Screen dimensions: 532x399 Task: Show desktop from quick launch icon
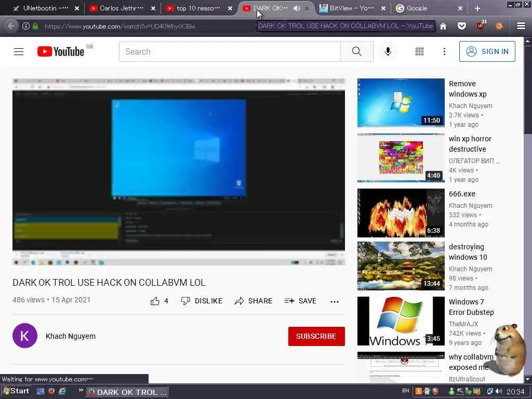click(41, 391)
